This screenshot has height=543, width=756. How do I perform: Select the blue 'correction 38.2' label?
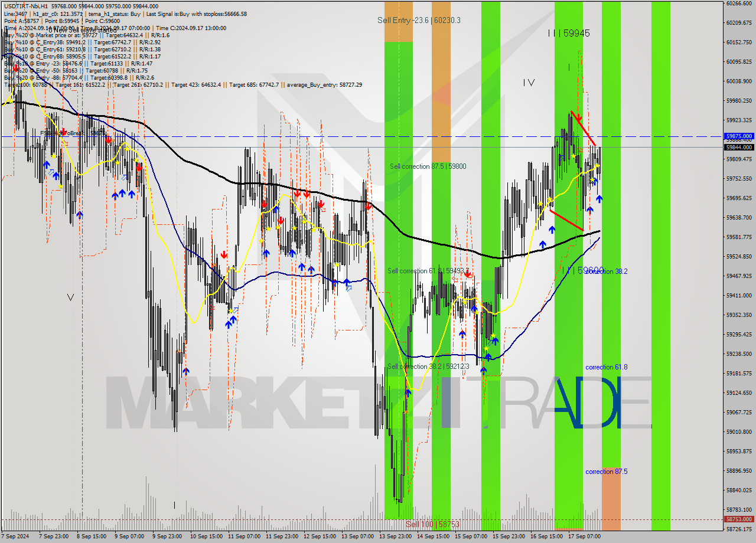[x=606, y=271]
